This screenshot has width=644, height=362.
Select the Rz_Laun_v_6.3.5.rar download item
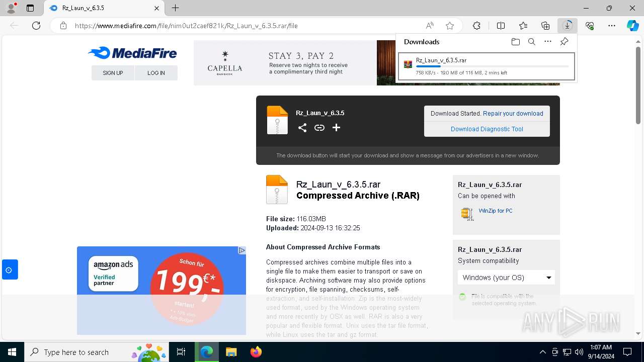(x=486, y=66)
